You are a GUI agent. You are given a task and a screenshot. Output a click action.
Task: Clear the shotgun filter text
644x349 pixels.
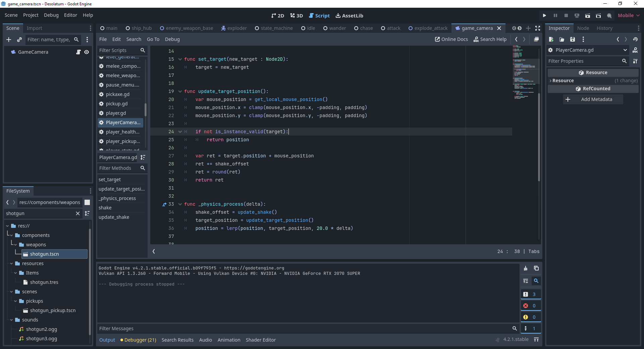[78, 213]
